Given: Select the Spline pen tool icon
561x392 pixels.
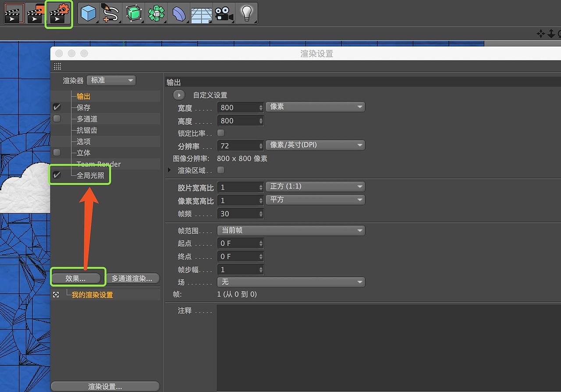Looking at the screenshot, I should coord(111,14).
